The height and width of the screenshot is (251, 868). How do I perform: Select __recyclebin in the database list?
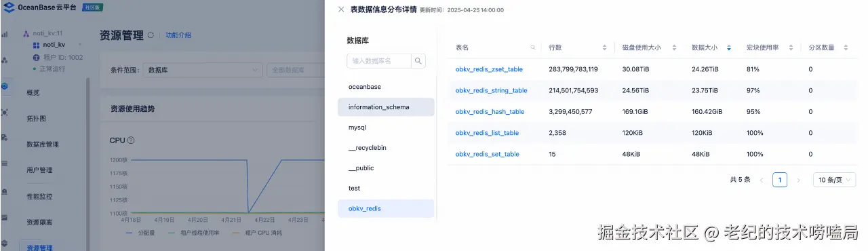pos(386,148)
